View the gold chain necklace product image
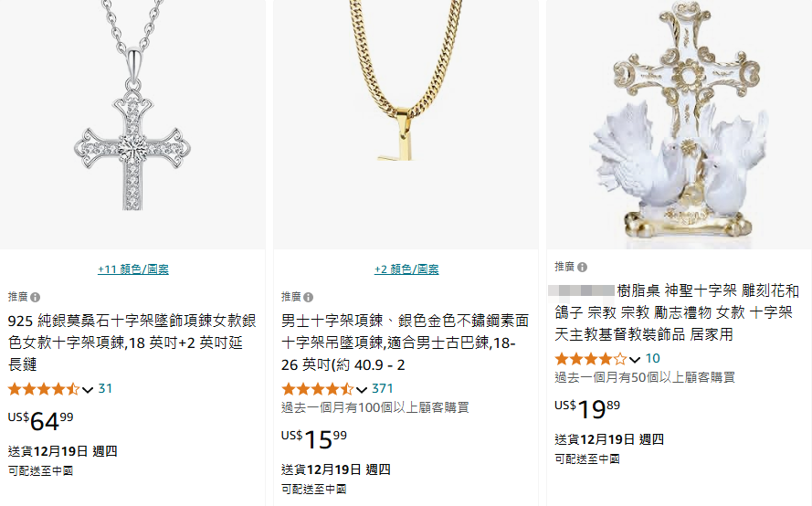 (406, 124)
